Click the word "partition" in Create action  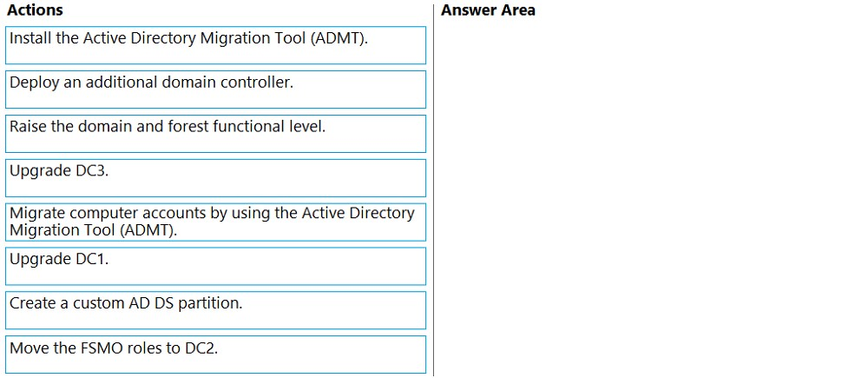click(x=212, y=304)
